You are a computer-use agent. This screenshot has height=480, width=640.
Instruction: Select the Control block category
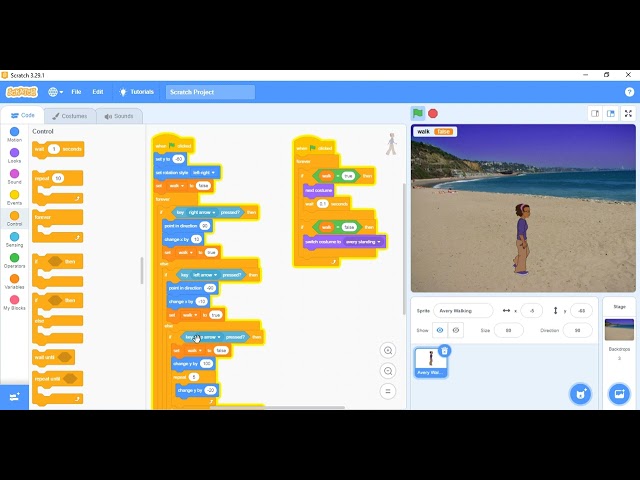tap(14, 218)
